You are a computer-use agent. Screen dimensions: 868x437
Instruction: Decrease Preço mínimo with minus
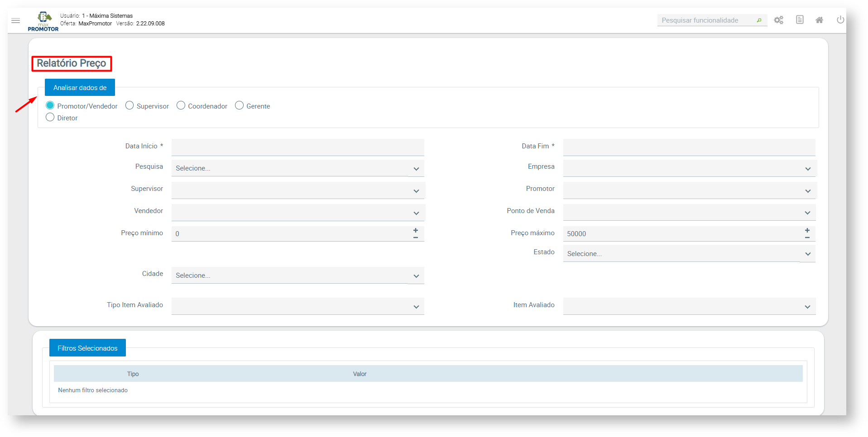(x=416, y=237)
